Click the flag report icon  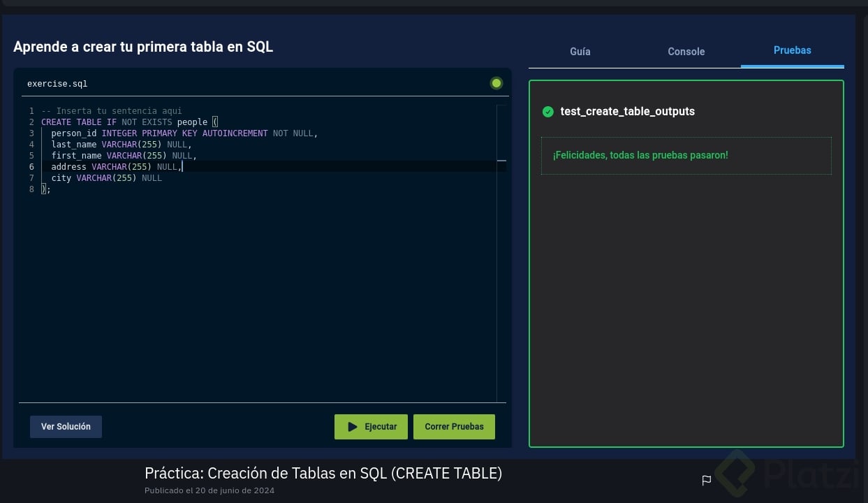click(x=706, y=480)
